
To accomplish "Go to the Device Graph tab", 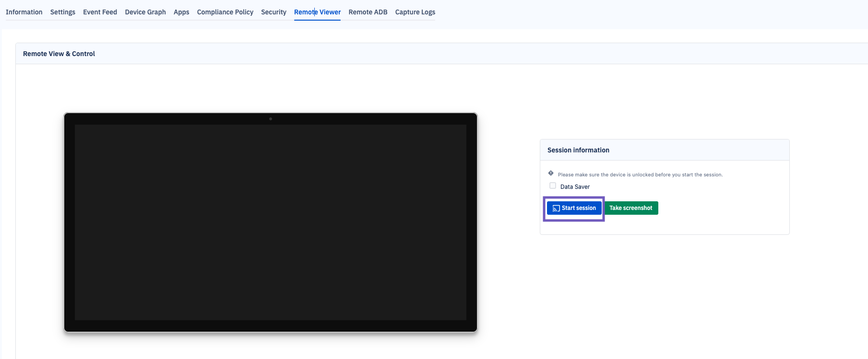I will click(x=145, y=12).
